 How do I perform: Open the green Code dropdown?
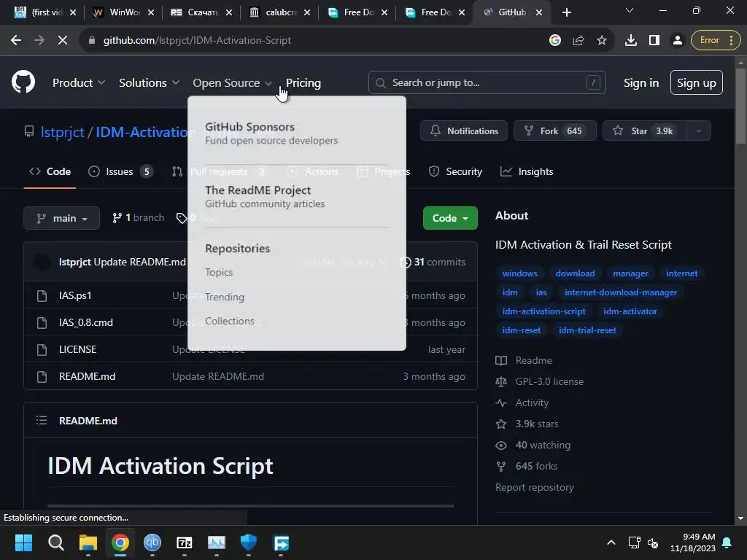450,218
